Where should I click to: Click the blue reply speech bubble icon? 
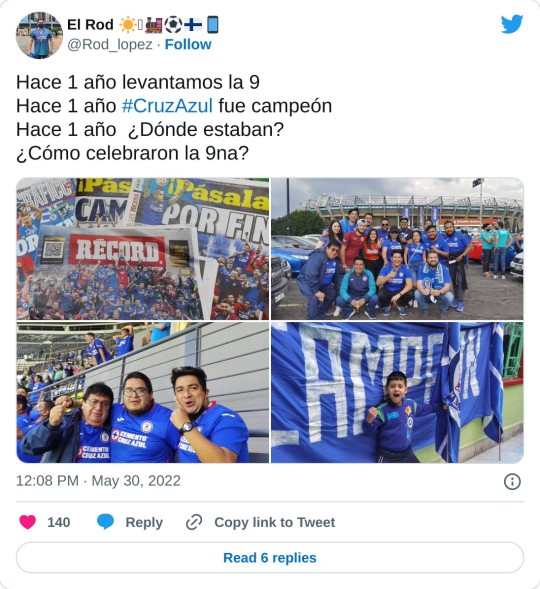point(105,522)
